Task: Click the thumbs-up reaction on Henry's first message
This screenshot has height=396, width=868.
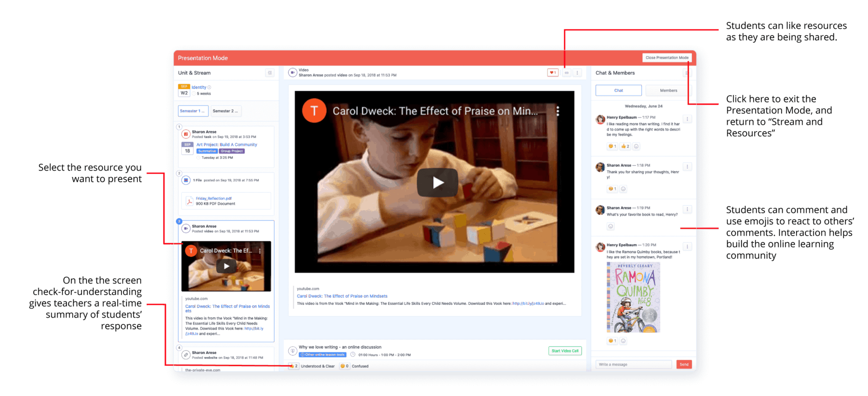Action: 625,146
